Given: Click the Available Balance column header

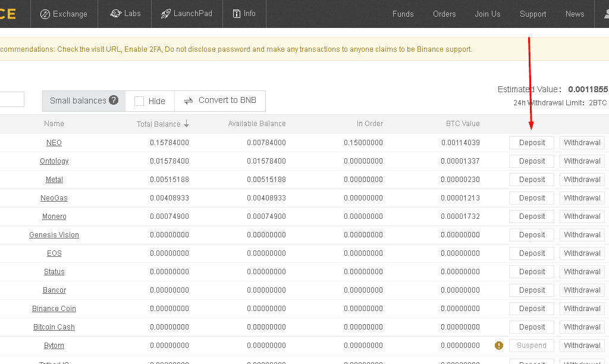Looking at the screenshot, I should pyautogui.click(x=257, y=124).
